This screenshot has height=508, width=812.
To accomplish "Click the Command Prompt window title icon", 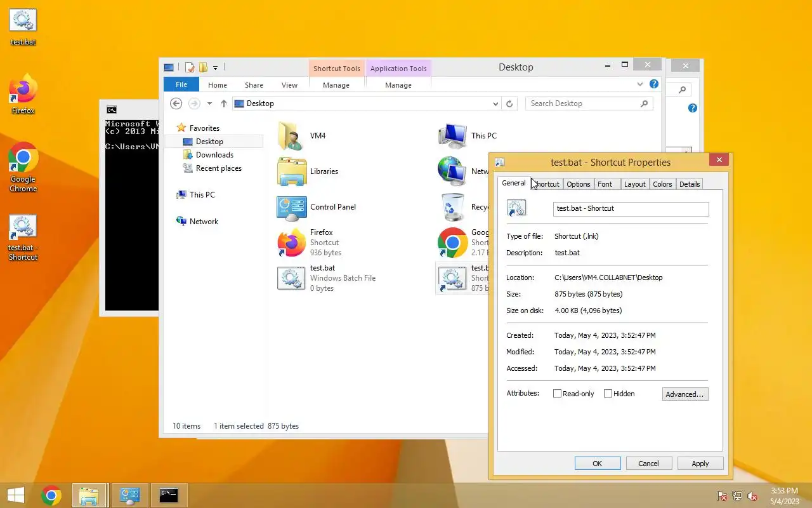I will tap(112, 110).
